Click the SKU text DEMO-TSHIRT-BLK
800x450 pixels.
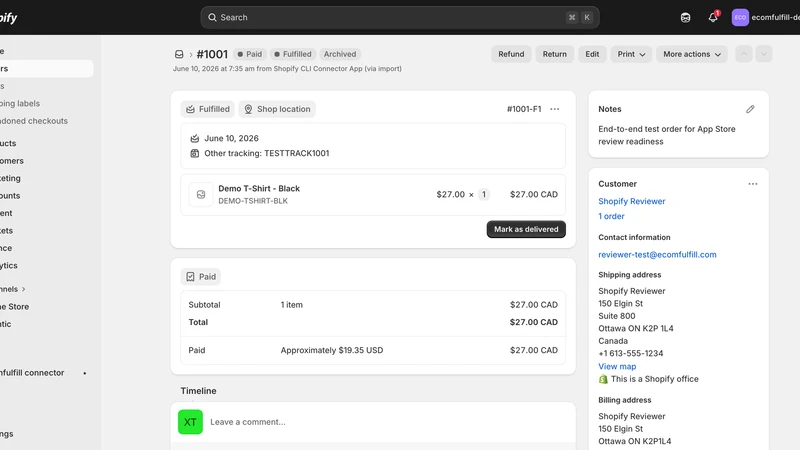click(x=253, y=201)
